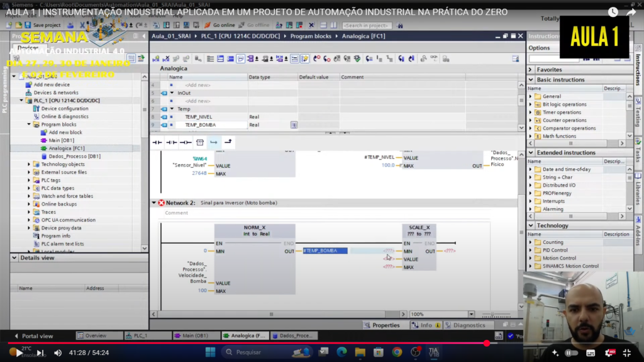The image size is (644, 362).
Task: Open Device configuration in project tree
Action: click(x=65, y=108)
